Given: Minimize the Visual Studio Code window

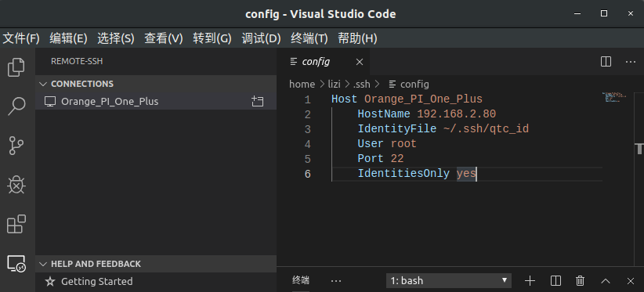Looking at the screenshot, I should coord(578,14).
